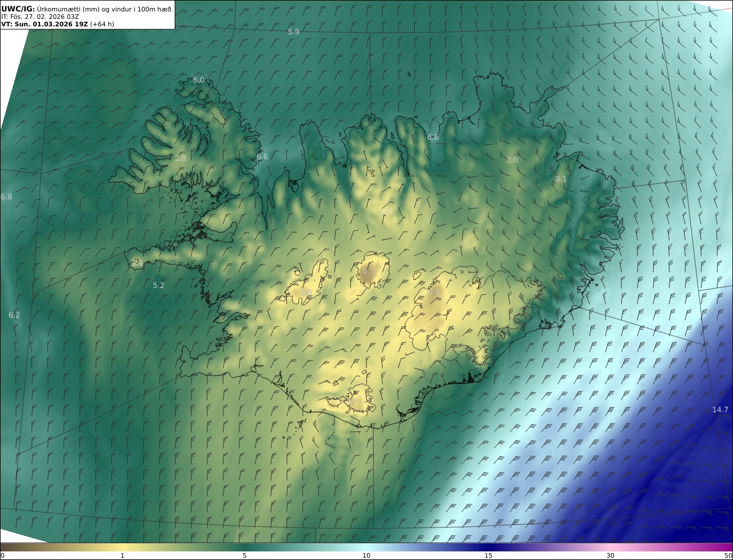Click the dark blue colorbar segment above '15'
Image resolution: width=733 pixels, height=560 pixels.
pos(488,547)
